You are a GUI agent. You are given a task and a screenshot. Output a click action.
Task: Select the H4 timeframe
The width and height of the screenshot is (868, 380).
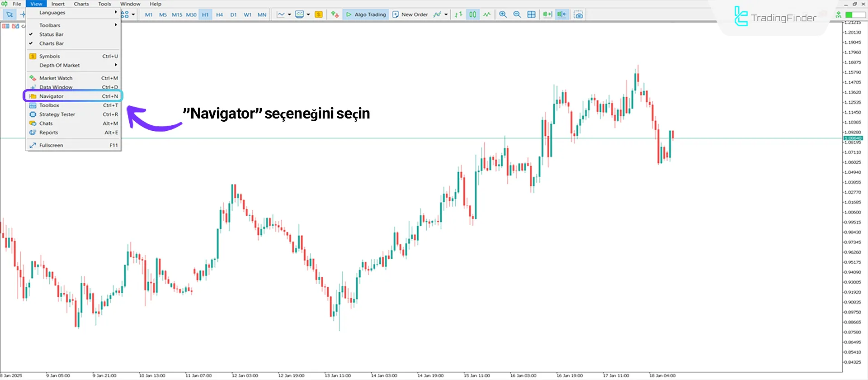click(x=219, y=14)
